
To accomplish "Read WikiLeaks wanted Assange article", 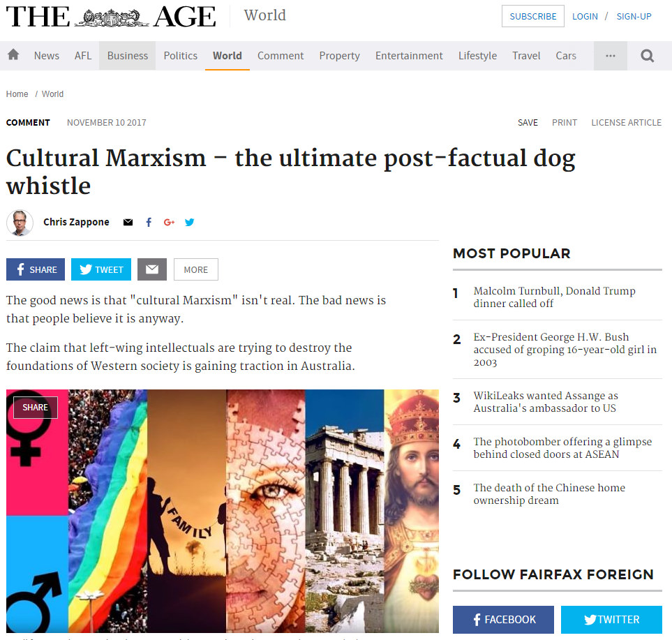I will [x=546, y=402].
